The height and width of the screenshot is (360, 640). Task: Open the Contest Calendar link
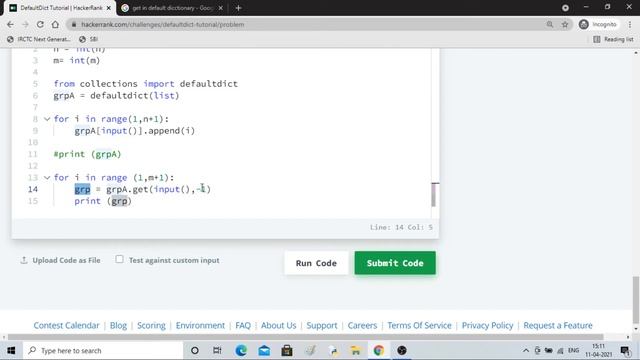67,325
